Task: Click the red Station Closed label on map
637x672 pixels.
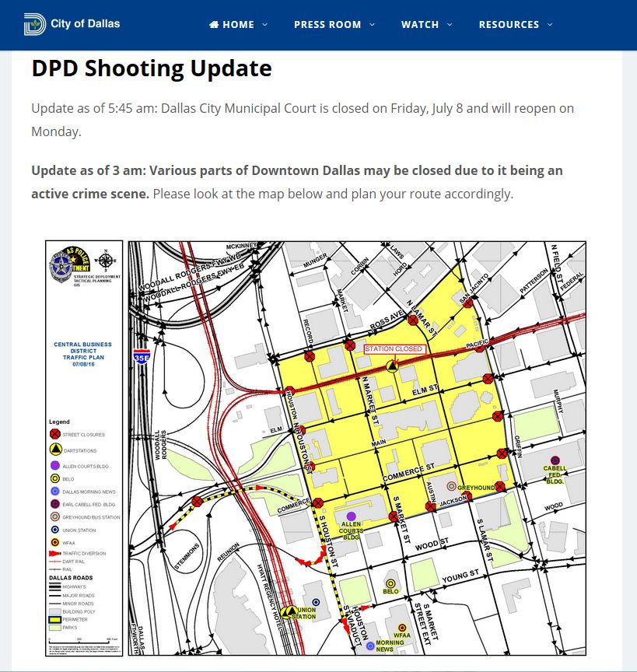Action: pyautogui.click(x=394, y=349)
